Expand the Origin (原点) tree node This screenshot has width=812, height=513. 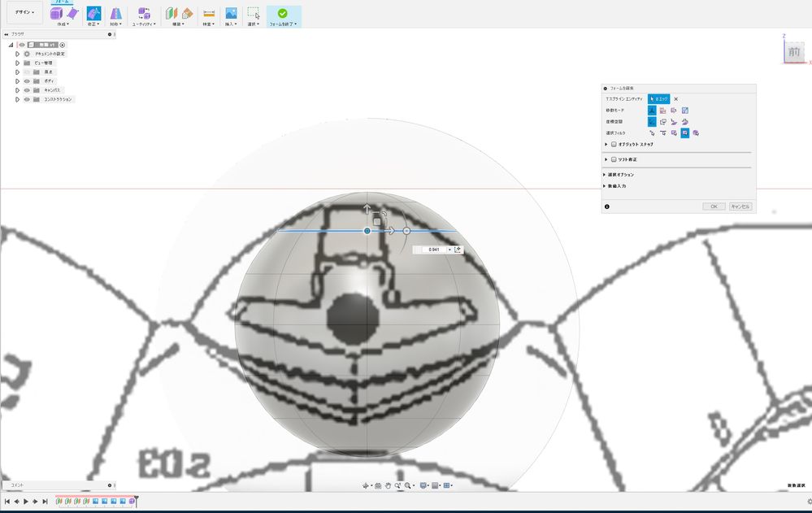(17, 72)
